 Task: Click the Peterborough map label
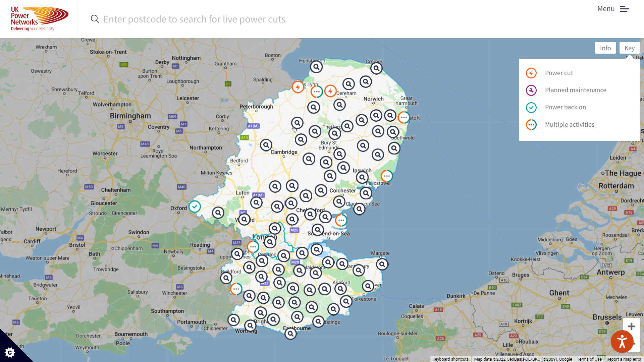click(256, 107)
